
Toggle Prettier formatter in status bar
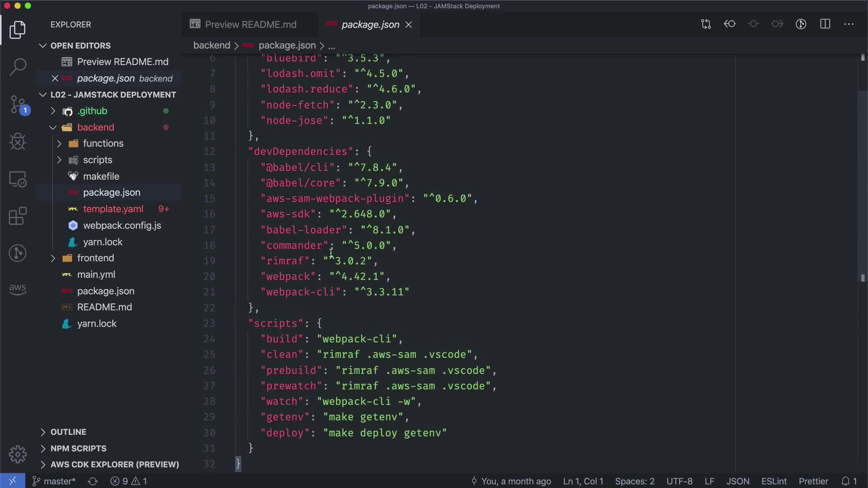pyautogui.click(x=813, y=481)
